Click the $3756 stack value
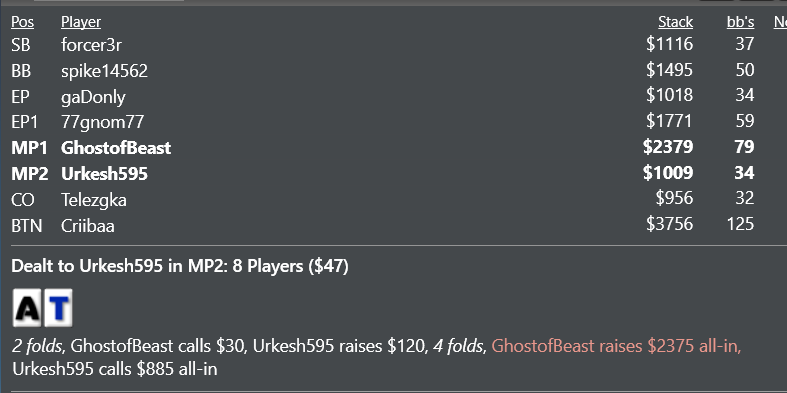 670,223
